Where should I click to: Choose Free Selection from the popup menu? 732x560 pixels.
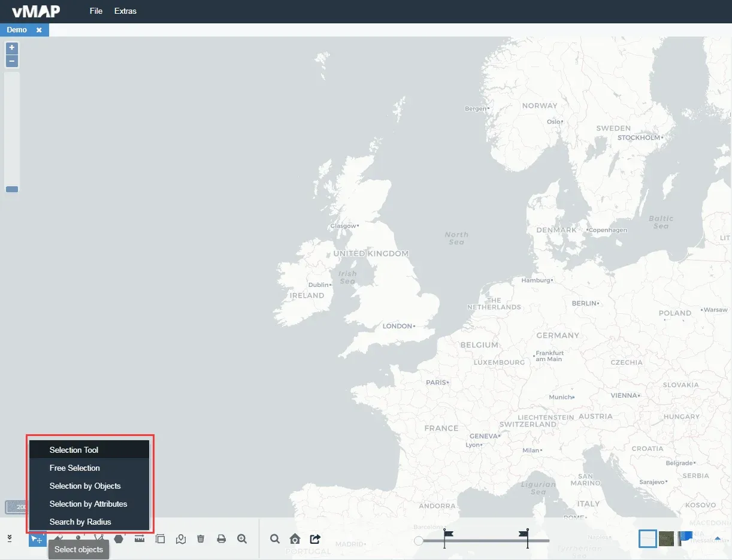[x=89, y=468]
